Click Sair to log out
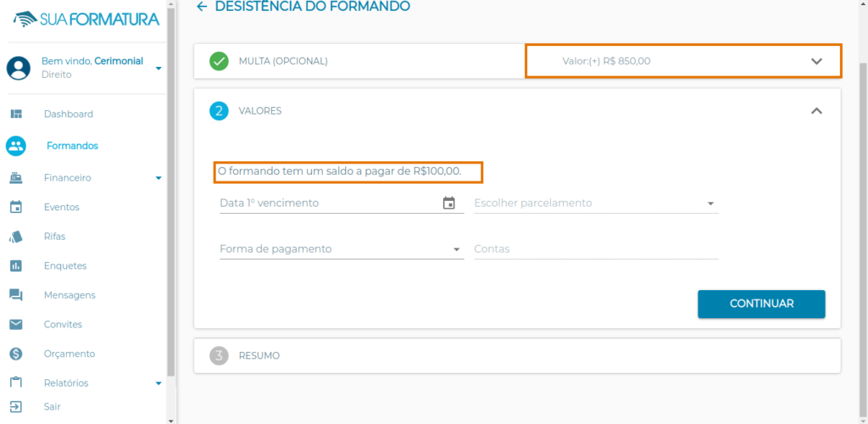Screen dimensions: 868x424 pyautogui.click(x=52, y=407)
